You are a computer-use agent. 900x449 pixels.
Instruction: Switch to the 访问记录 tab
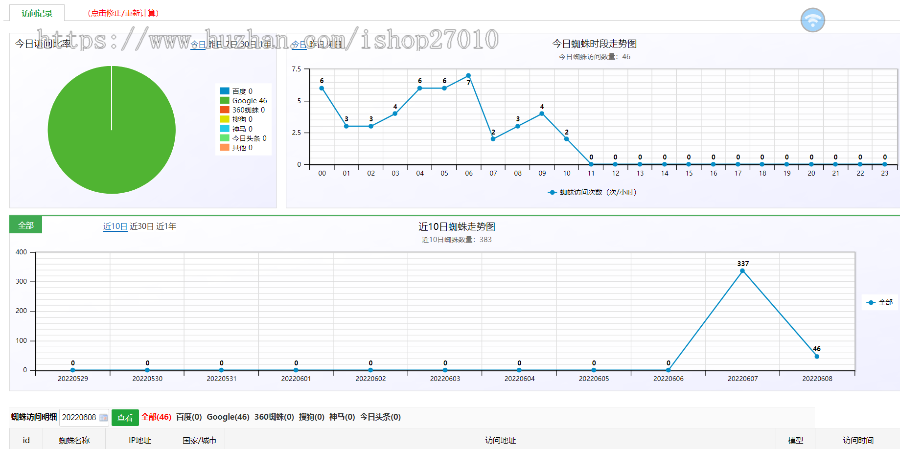pos(36,13)
